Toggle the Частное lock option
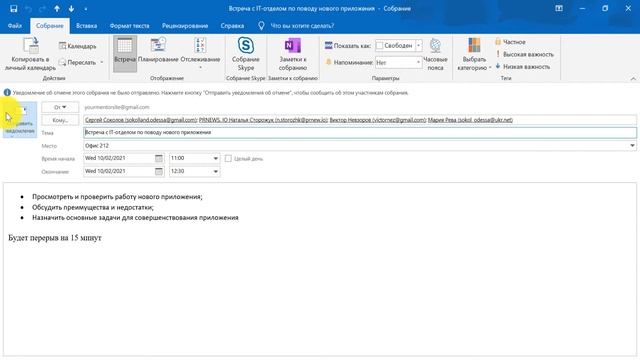 (x=510, y=42)
